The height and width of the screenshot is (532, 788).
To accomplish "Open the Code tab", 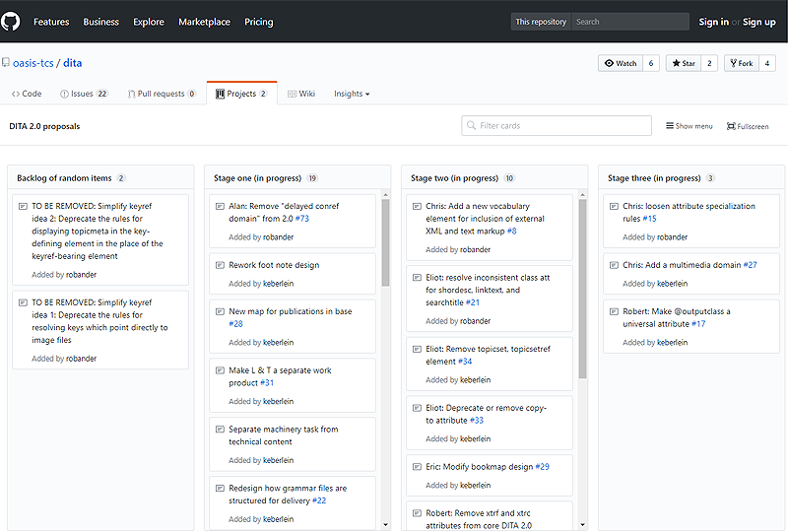I will (27, 94).
